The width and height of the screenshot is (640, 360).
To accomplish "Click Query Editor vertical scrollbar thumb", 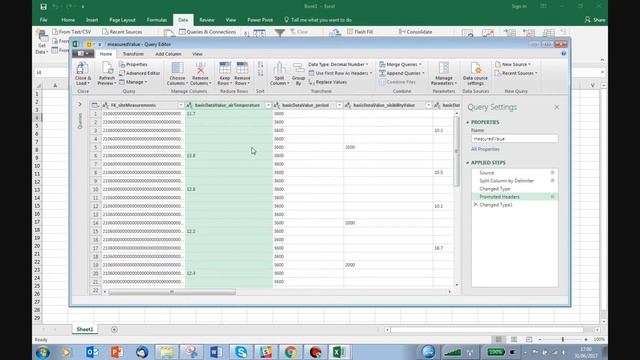I will tap(456, 151).
